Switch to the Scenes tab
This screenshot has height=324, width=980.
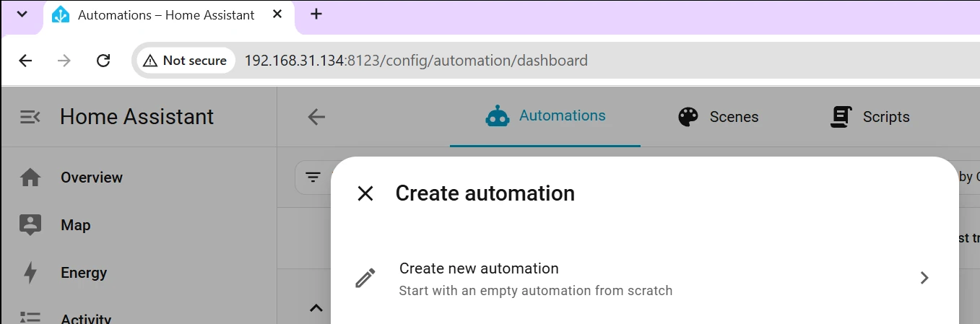point(719,117)
